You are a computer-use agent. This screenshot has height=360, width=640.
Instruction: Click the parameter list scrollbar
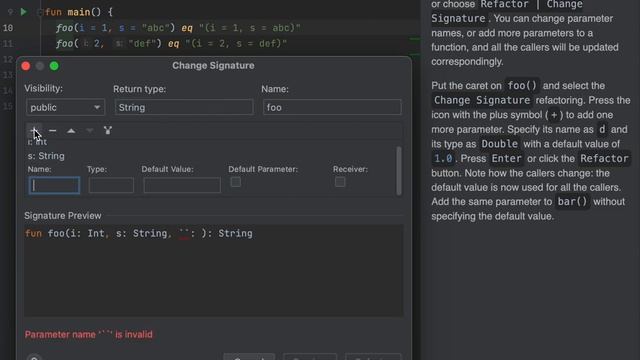tap(399, 171)
